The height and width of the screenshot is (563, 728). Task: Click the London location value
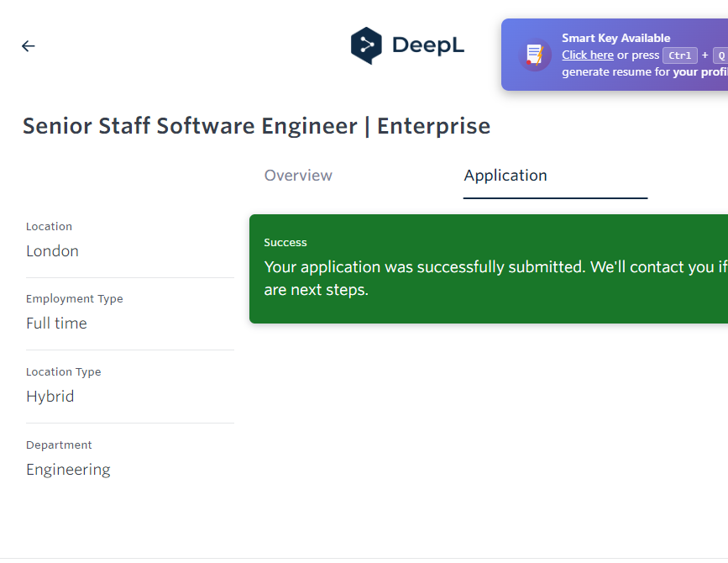52,251
